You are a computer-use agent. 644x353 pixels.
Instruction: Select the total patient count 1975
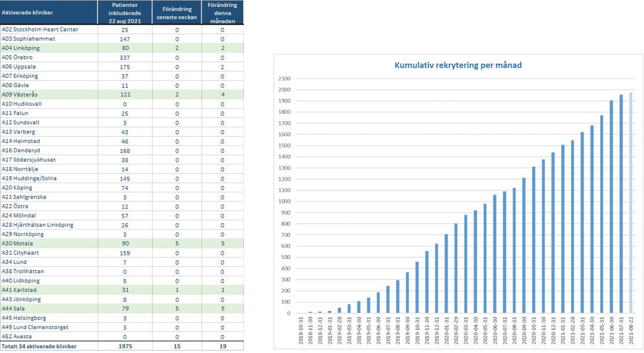125,346
